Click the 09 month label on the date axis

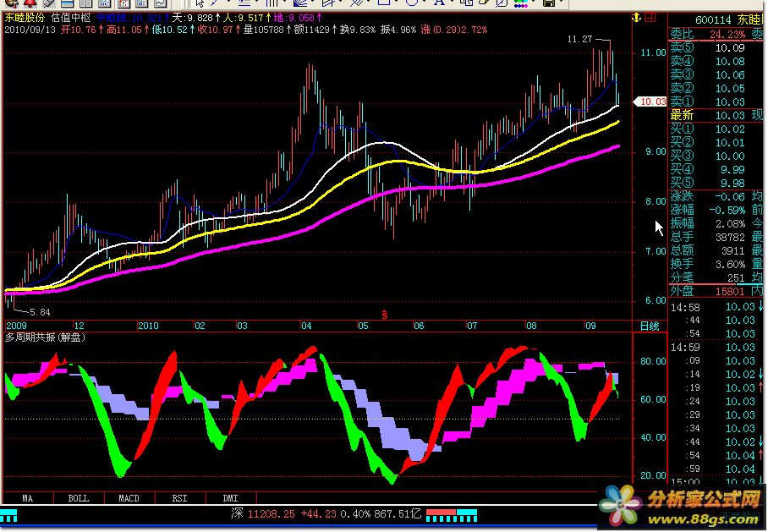click(590, 326)
